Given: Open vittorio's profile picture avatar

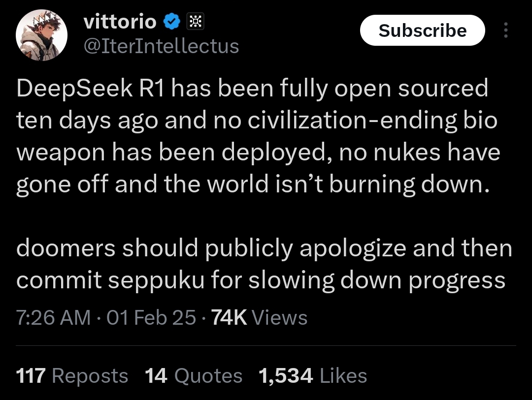Looking at the screenshot, I should [x=41, y=37].
